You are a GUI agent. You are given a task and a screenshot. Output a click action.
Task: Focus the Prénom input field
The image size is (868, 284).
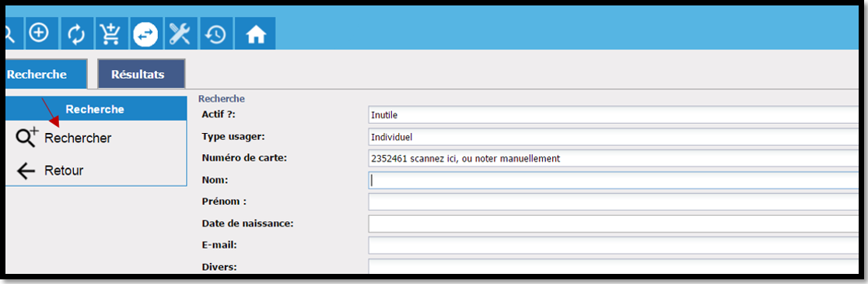coord(613,202)
